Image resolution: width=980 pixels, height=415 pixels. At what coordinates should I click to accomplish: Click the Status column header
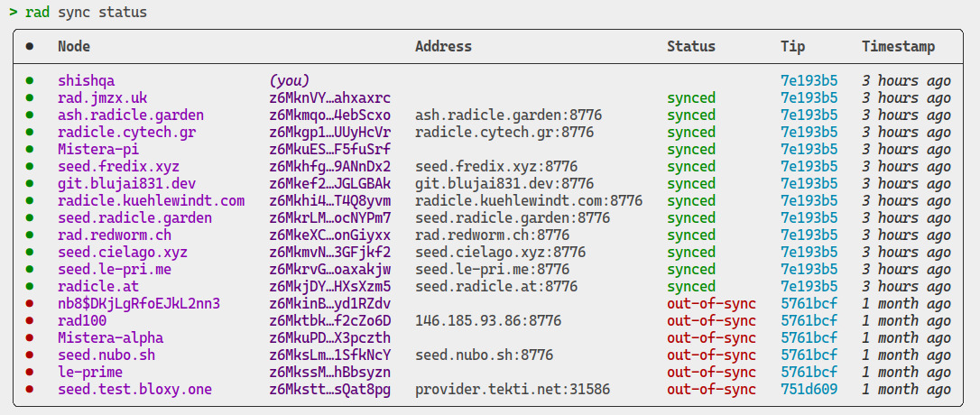point(690,47)
